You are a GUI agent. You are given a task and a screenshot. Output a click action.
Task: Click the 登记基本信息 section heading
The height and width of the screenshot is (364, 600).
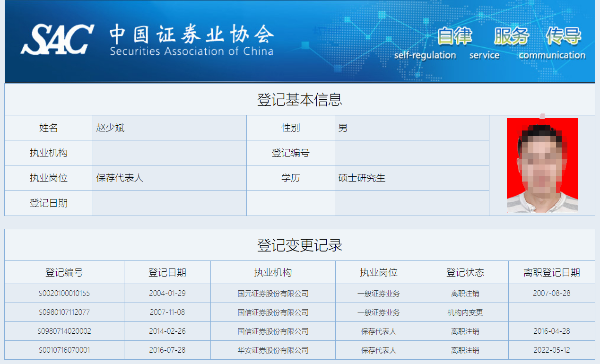pos(300,100)
